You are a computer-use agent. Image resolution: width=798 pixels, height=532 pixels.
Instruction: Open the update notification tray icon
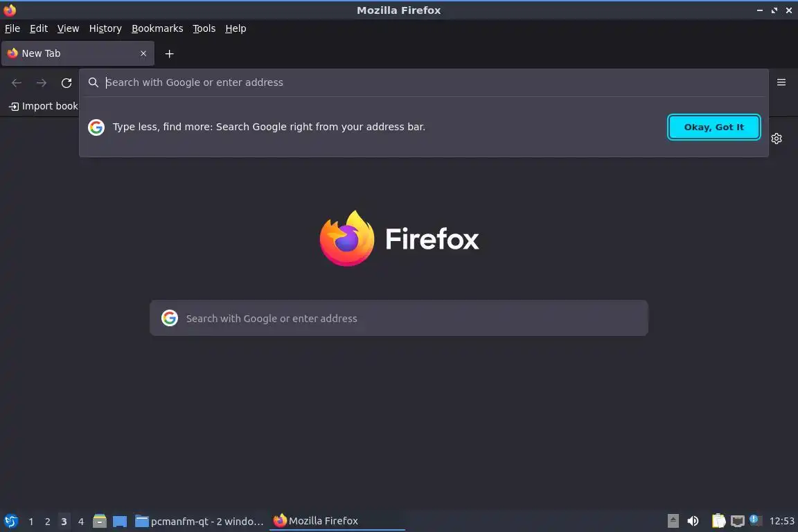[755, 520]
